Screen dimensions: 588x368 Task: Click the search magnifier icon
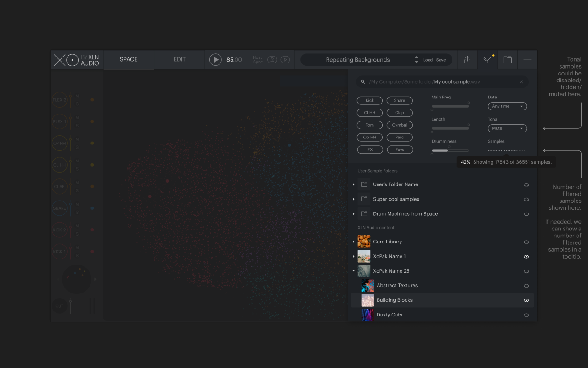[x=363, y=82]
